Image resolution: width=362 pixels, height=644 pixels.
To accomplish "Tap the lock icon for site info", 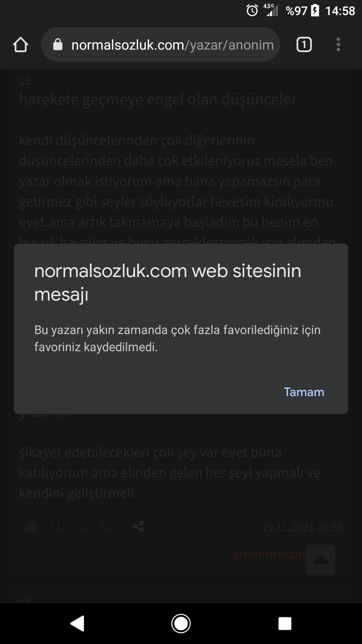I will 58,45.
